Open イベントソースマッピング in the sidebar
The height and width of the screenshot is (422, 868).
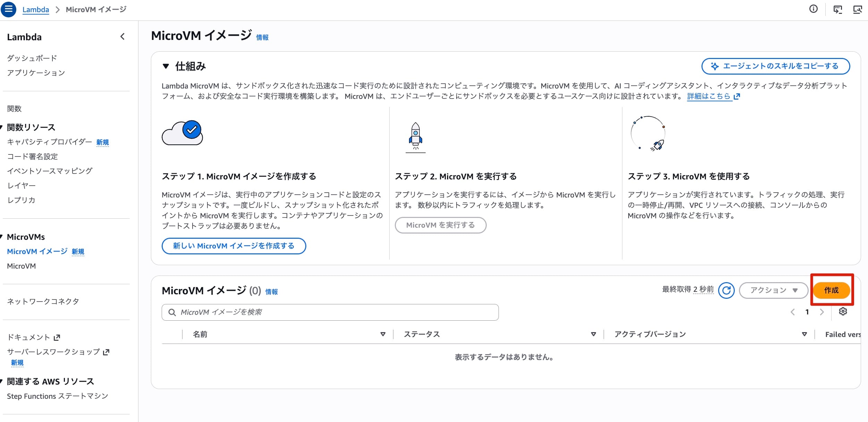[50, 171]
